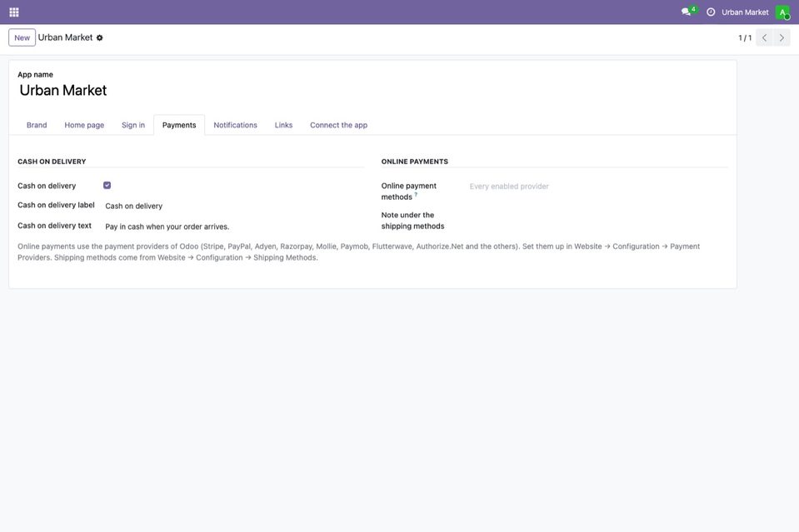
Task: Click the Urban Market company name in top bar
Action: pyautogui.click(x=745, y=12)
